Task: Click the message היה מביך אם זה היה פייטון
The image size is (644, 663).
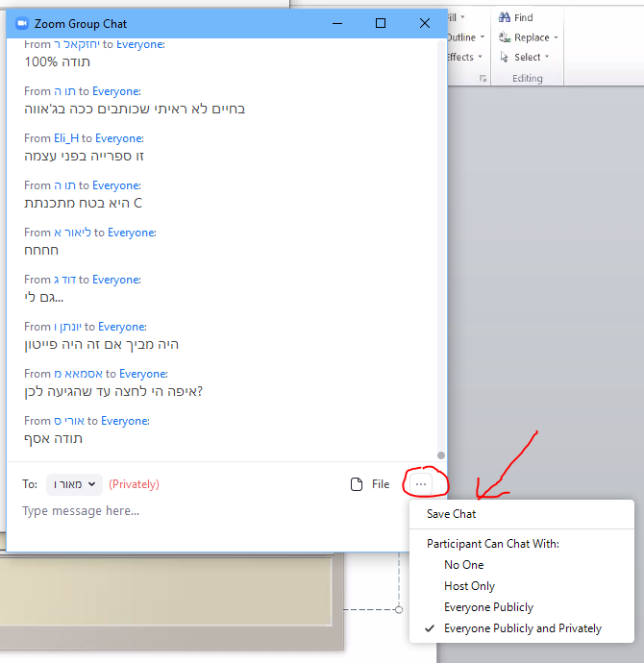Action: 102,345
